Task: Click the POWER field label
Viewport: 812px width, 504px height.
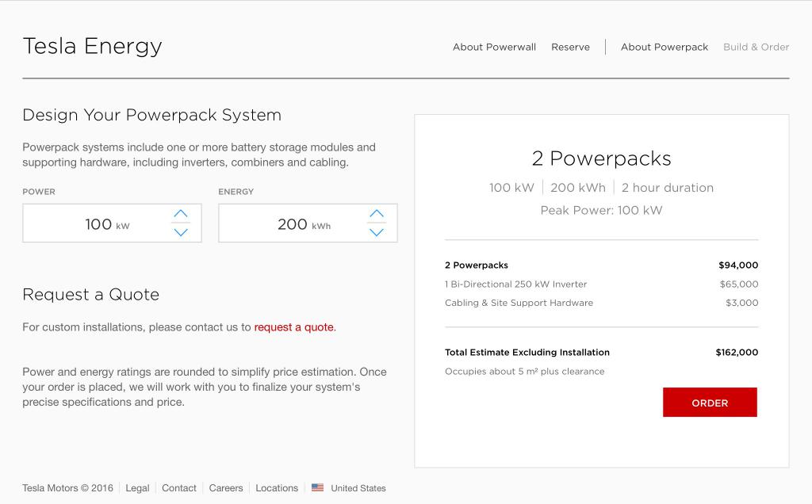Action: click(39, 192)
